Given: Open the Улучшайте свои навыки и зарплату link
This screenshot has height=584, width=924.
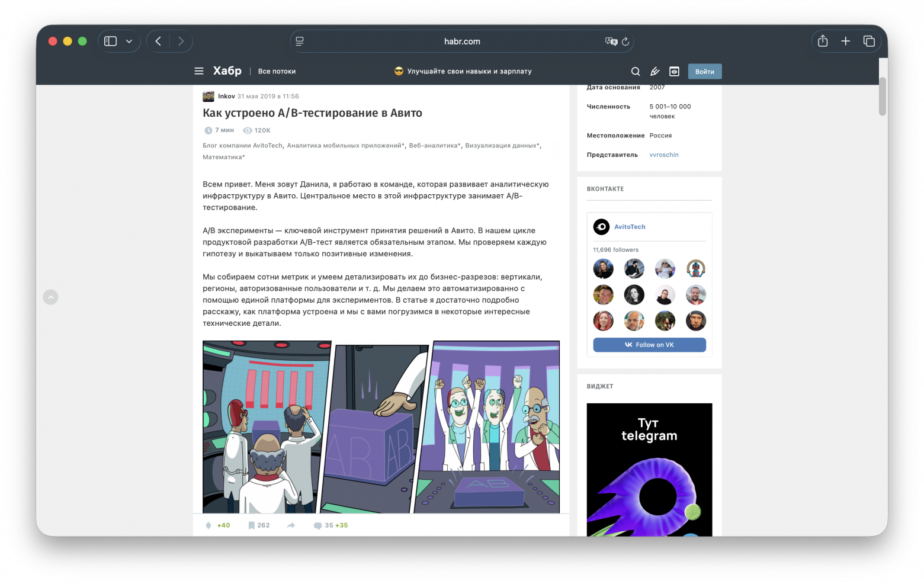Looking at the screenshot, I should coord(463,71).
